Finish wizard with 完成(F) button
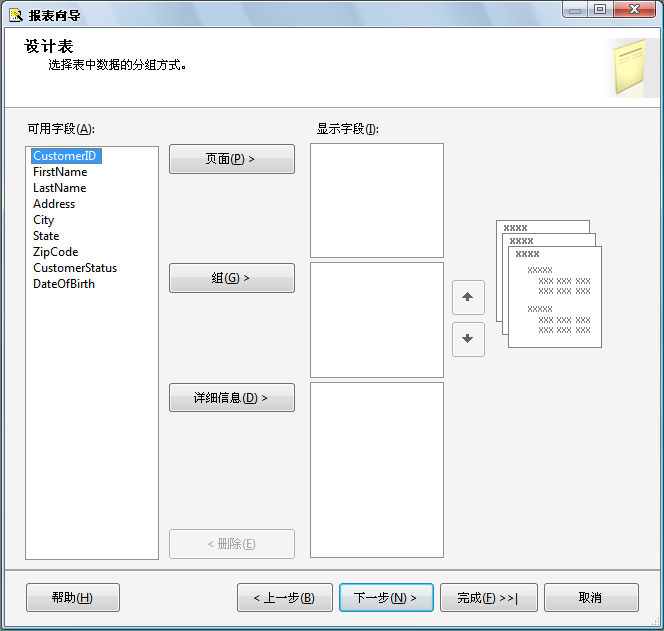Image resolution: width=664 pixels, height=631 pixels. [489, 598]
